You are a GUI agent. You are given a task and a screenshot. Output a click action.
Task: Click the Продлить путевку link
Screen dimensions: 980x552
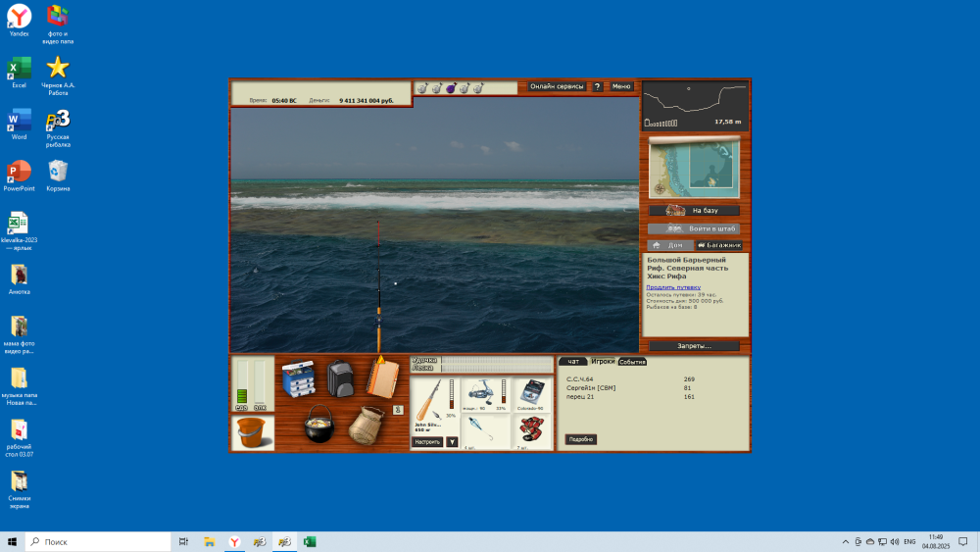673,287
